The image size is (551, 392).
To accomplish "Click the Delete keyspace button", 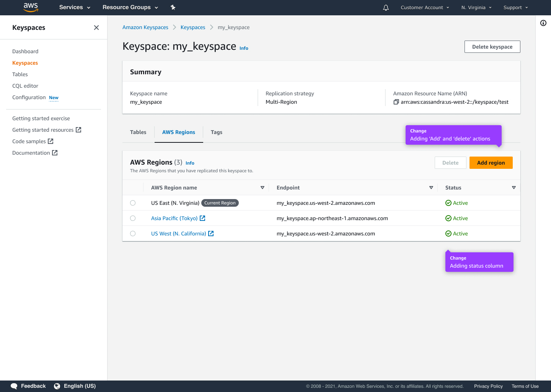I will pyautogui.click(x=492, y=46).
